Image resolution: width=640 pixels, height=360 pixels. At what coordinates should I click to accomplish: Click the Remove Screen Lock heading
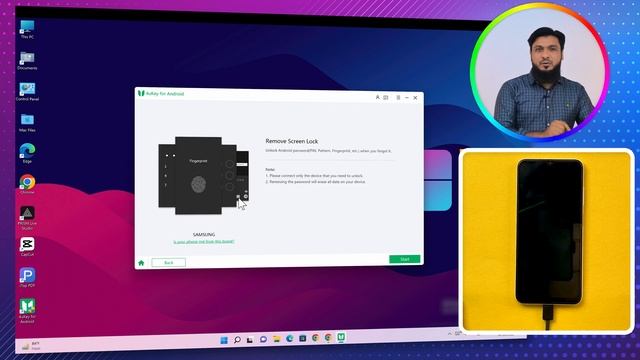(x=291, y=141)
